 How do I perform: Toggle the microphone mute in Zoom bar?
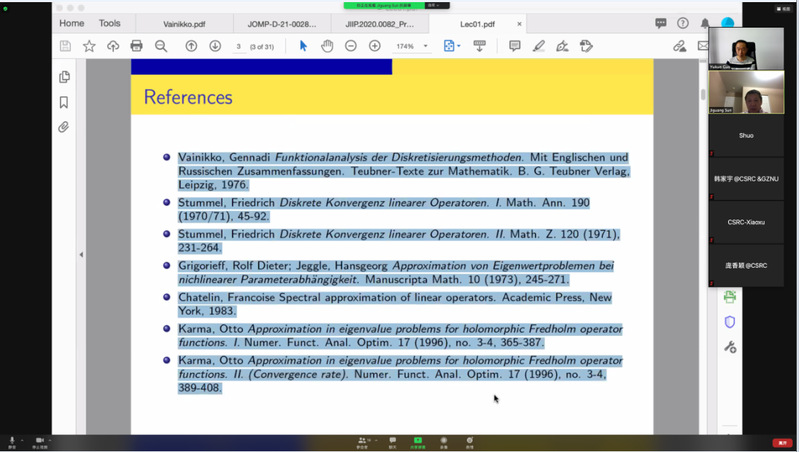(13, 440)
